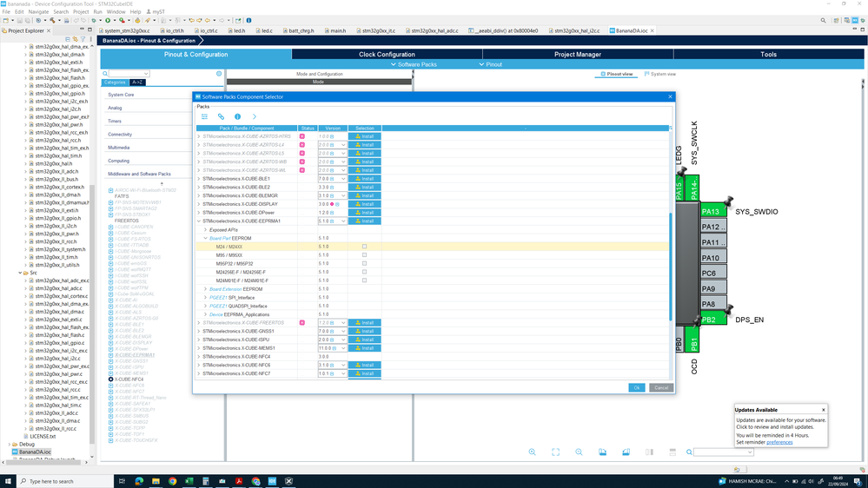Click the preferences link in Updates popup

[x=779, y=442]
